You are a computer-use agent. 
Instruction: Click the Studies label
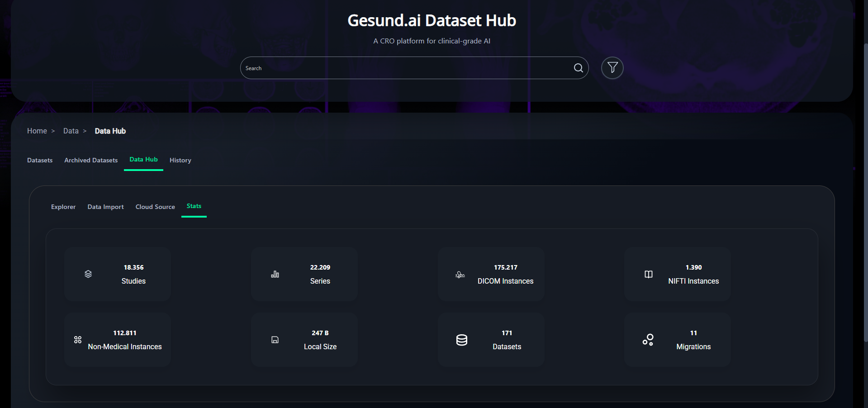(x=134, y=281)
